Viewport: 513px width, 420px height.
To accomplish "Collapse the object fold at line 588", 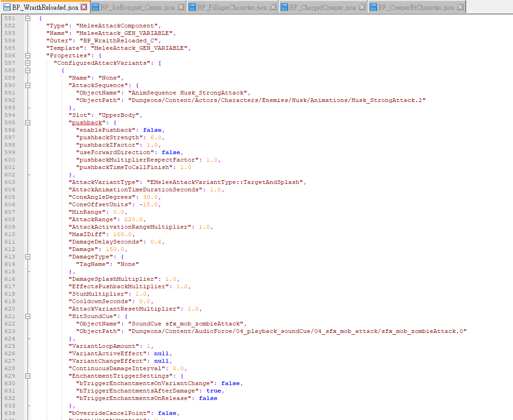I will coord(28,70).
